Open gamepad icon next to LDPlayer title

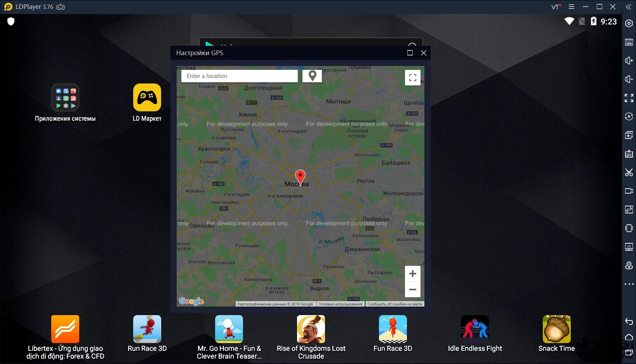pos(61,7)
